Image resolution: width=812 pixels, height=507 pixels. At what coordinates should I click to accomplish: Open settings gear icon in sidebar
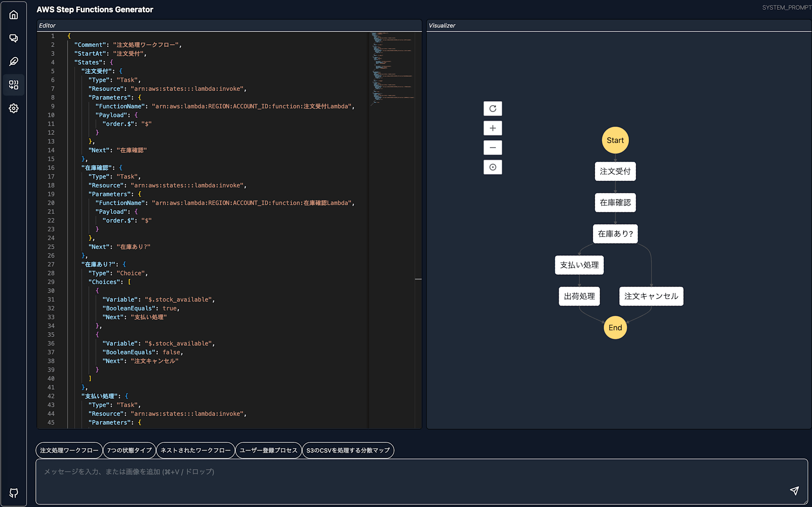(14, 108)
